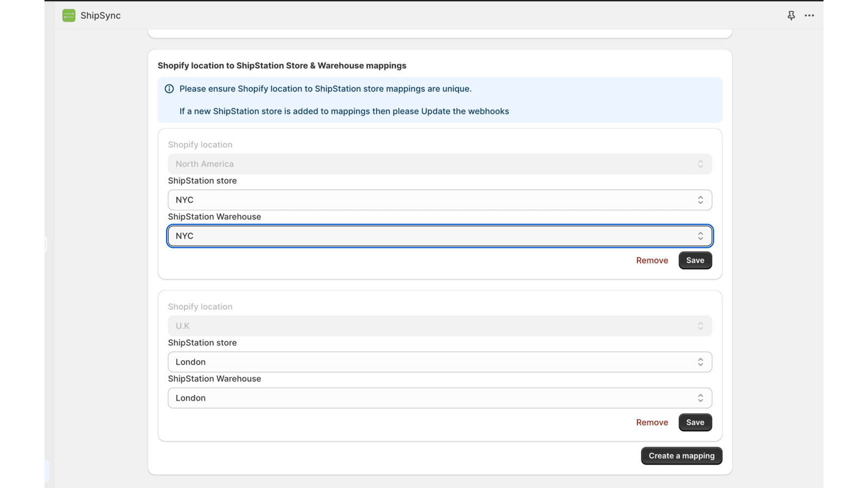This screenshot has width=868, height=488.
Task: Remove the North America mapping
Action: pos(652,260)
